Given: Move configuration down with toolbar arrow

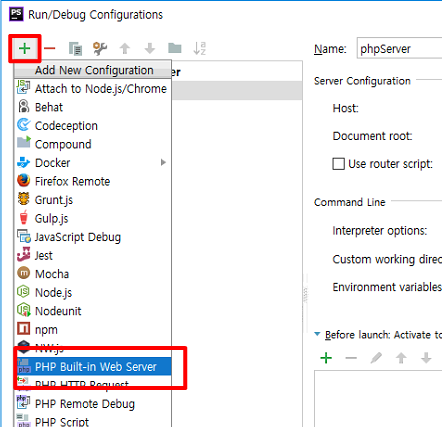Looking at the screenshot, I should pyautogui.click(x=150, y=49).
